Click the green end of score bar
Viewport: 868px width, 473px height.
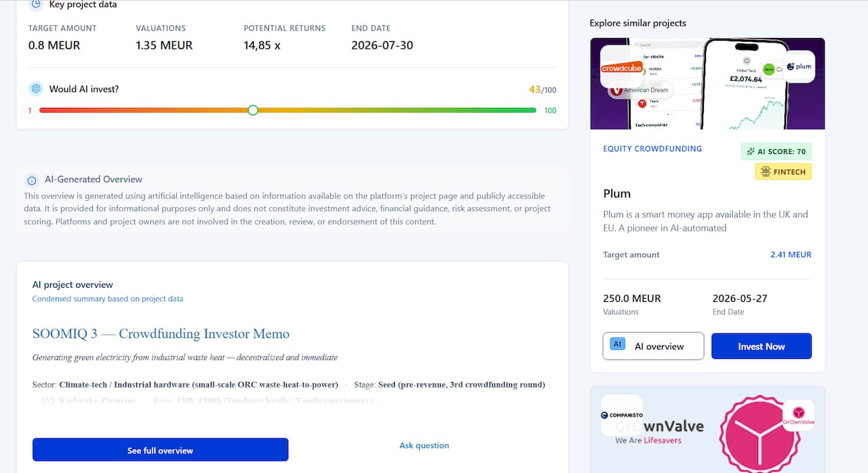click(x=550, y=111)
